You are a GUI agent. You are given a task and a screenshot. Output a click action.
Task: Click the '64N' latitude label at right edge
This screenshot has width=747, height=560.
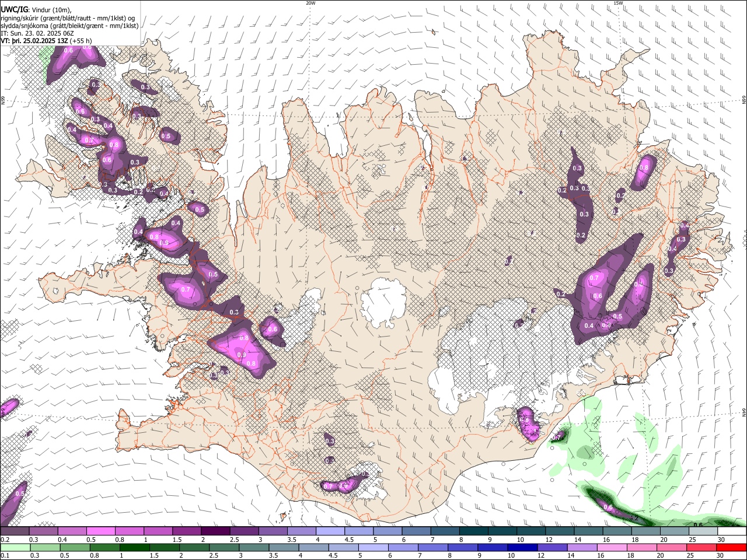744,412
